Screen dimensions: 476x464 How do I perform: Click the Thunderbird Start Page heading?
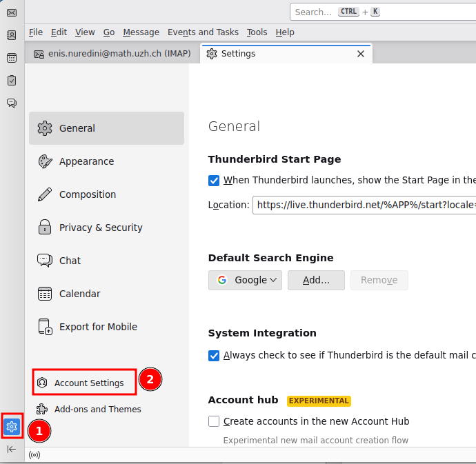(x=275, y=159)
